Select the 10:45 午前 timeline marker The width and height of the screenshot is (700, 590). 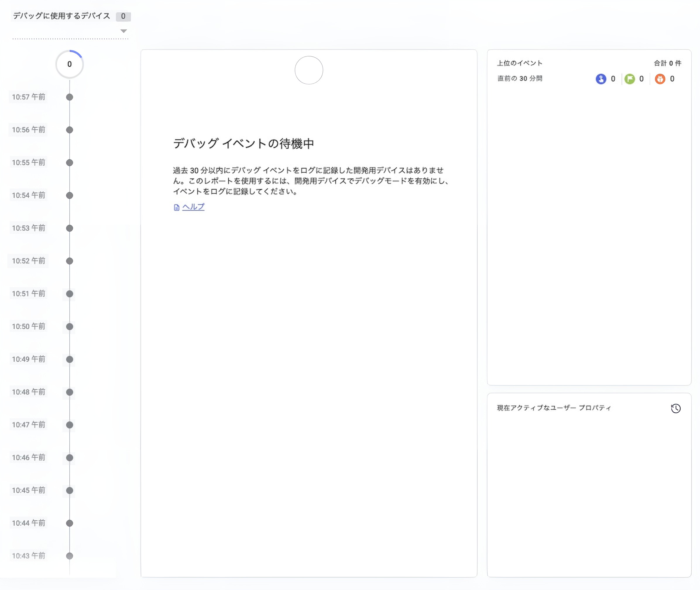pos(70,490)
